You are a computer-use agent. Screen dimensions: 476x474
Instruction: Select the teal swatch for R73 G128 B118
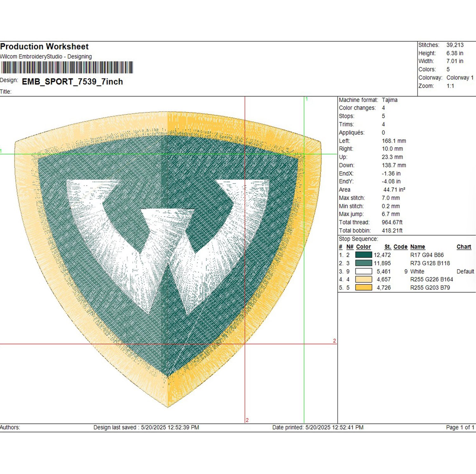pyautogui.click(x=363, y=263)
